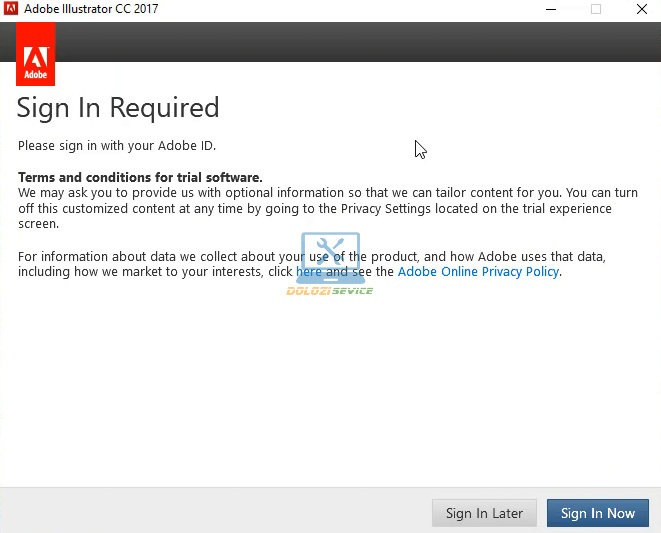Minimize the Adobe Illustrator sign-in window
Viewport: 661px width, 533px height.
[x=551, y=10]
